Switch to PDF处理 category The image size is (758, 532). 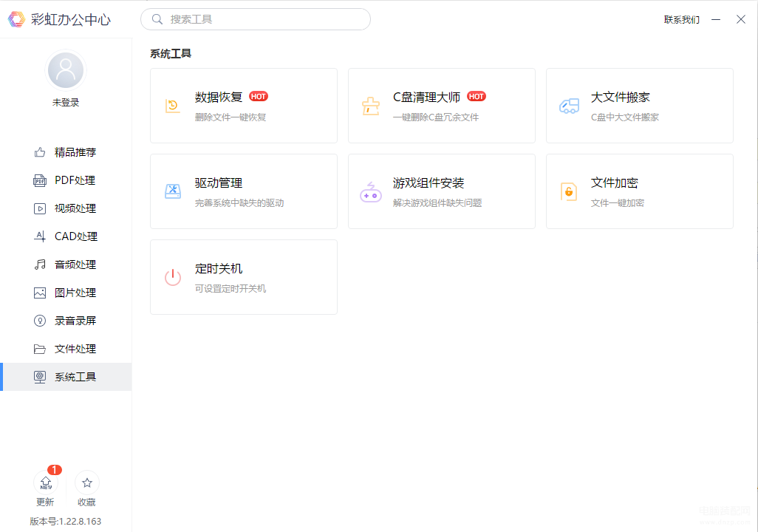pos(66,180)
